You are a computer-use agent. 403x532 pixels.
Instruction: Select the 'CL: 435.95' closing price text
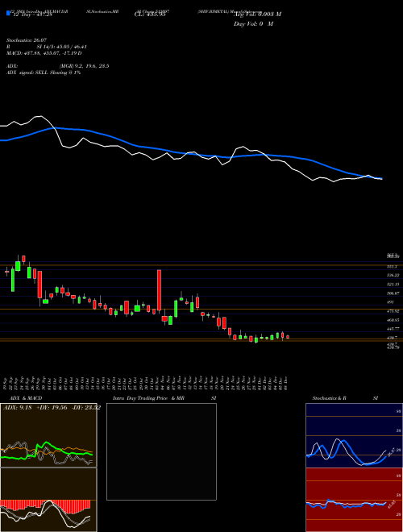coord(149,15)
